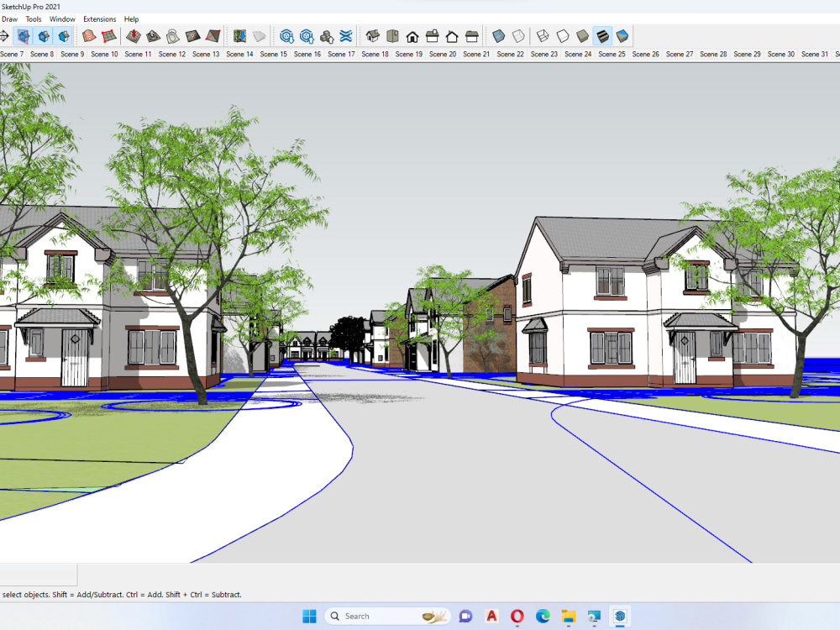Select the Flip Edge sandbox tool
Image resolution: width=840 pixels, height=630 pixels.
[213, 36]
